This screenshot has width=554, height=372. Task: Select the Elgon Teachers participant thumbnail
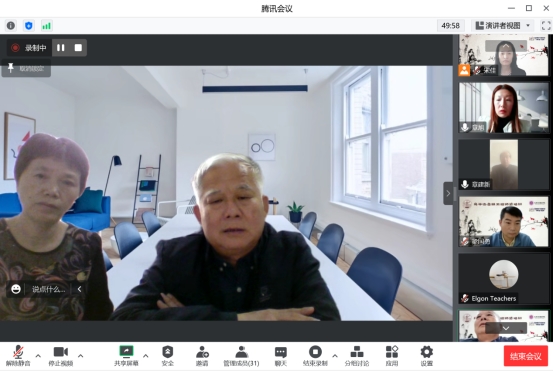503,279
